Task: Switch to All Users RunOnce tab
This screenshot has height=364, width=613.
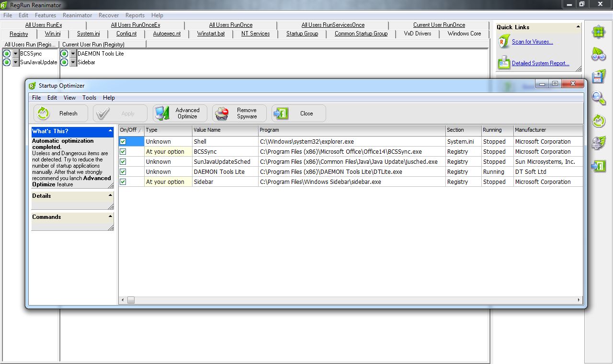Action: click(231, 25)
